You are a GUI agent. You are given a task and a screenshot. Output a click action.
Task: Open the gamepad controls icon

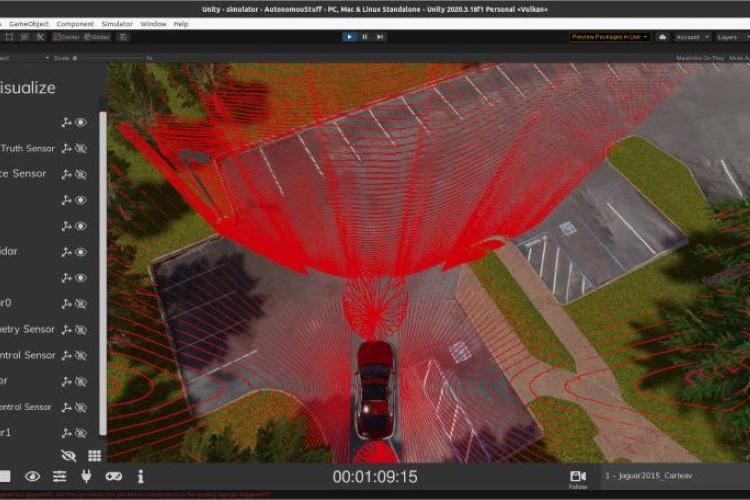tap(114, 477)
